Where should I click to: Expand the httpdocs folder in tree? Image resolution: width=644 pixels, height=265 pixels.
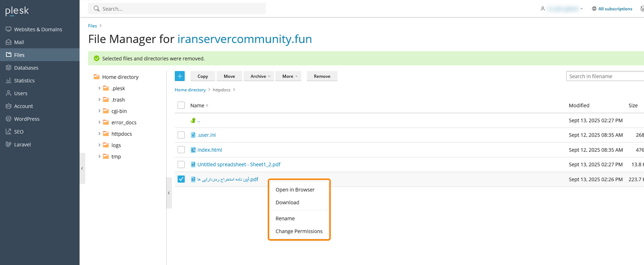coord(99,134)
